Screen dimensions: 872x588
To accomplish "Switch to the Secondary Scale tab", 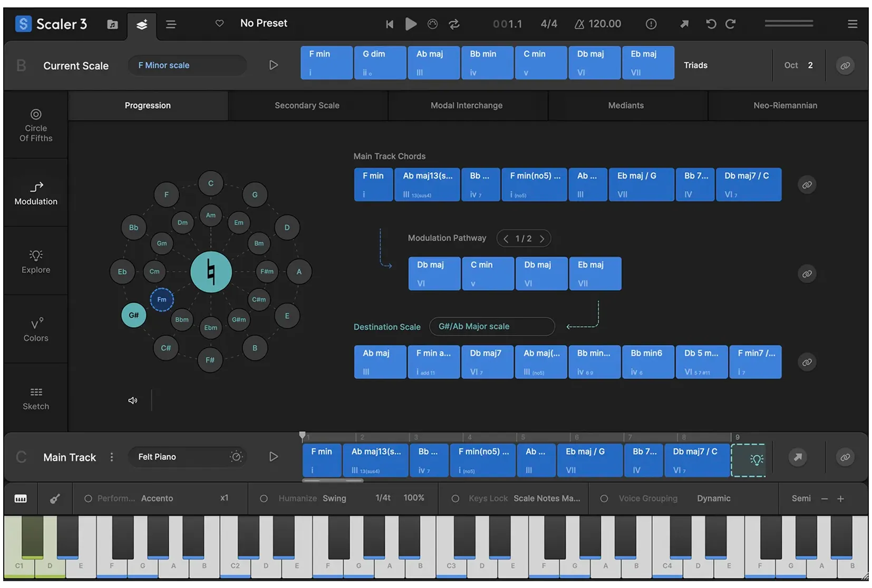I will (307, 105).
